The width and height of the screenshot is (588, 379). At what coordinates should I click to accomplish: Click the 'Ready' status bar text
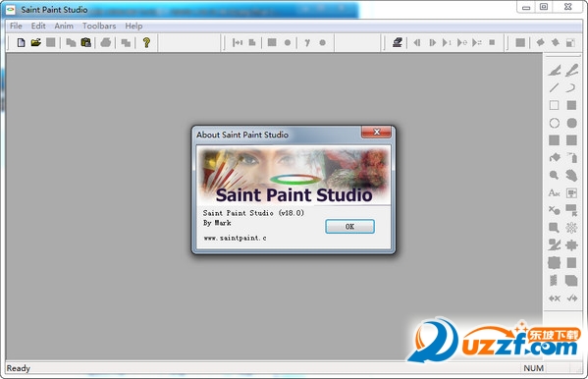tap(19, 368)
